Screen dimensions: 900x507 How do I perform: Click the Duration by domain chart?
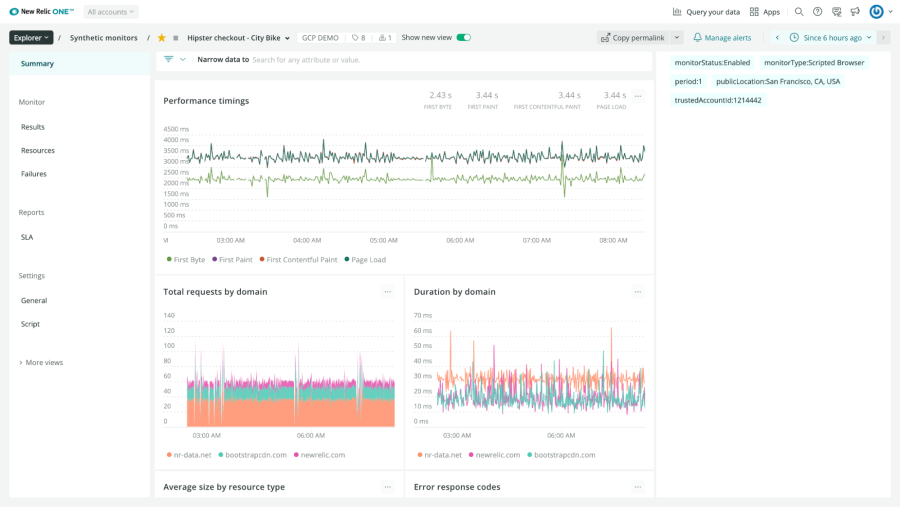click(529, 376)
